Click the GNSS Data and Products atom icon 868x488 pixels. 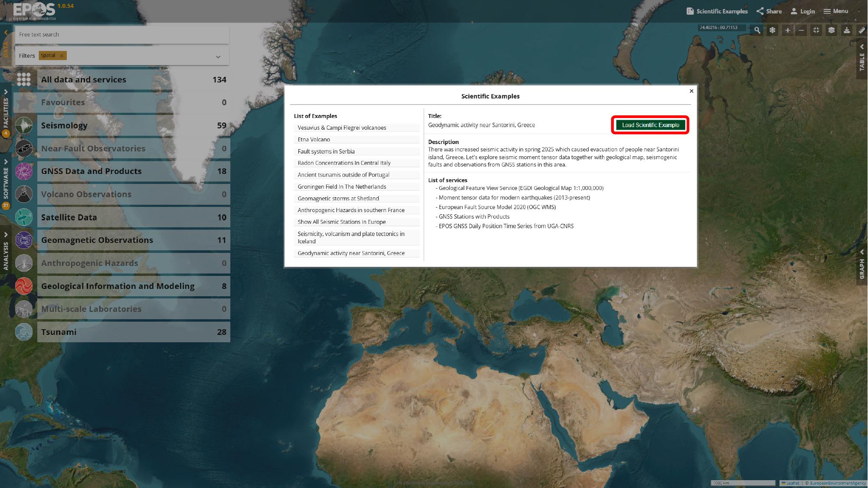point(24,171)
